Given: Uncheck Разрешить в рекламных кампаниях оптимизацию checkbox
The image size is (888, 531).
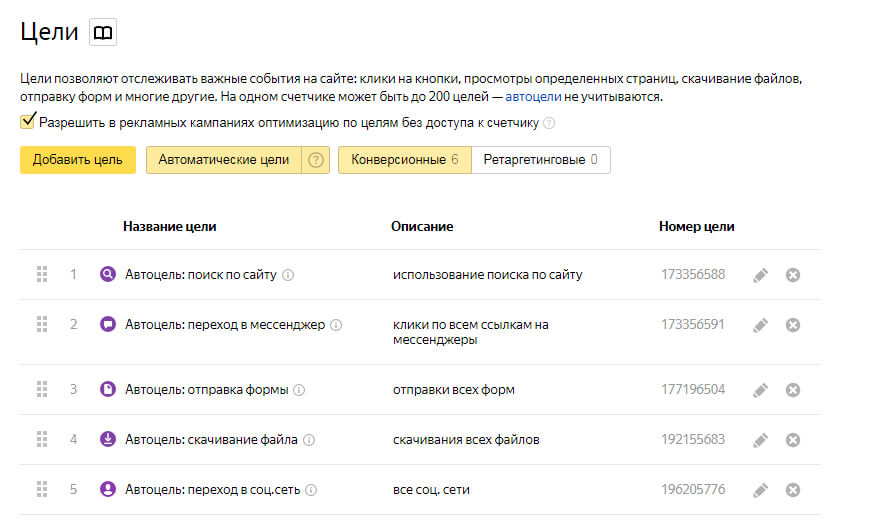Looking at the screenshot, I should pyautogui.click(x=27, y=121).
